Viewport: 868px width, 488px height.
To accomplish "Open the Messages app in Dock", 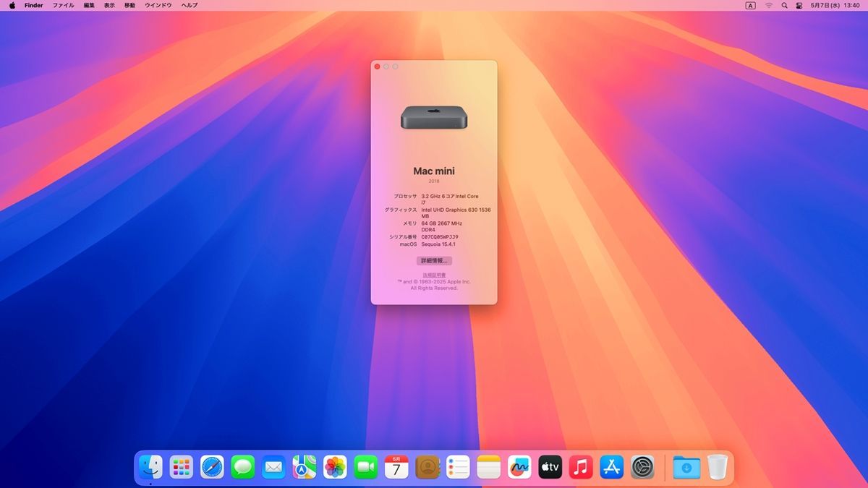I will click(243, 468).
